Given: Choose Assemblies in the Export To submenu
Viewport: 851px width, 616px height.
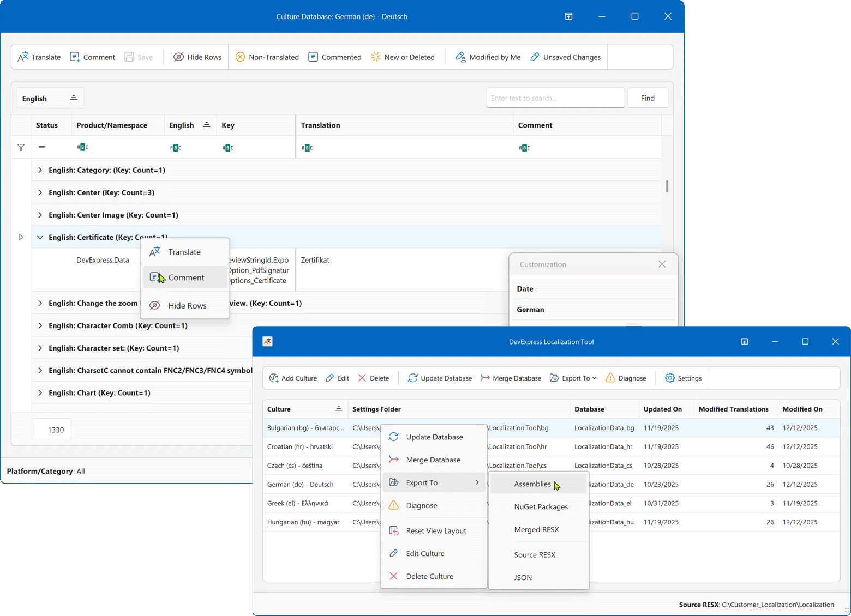Looking at the screenshot, I should coord(532,484).
